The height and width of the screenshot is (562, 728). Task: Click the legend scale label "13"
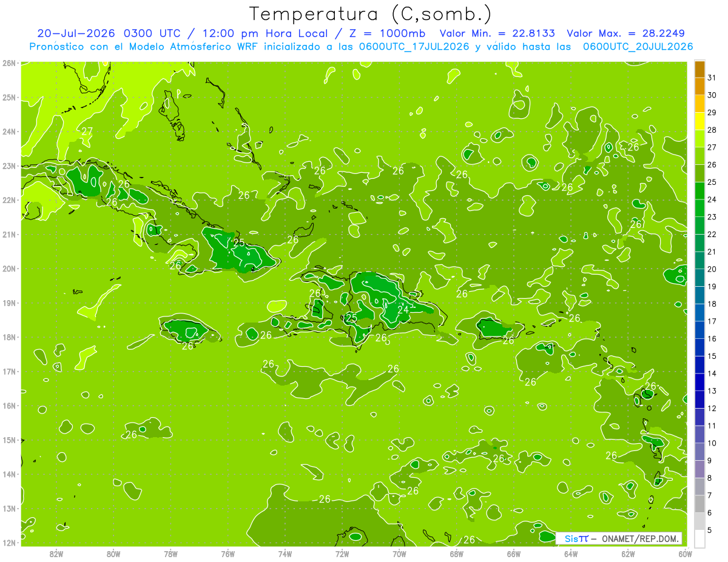[712, 391]
